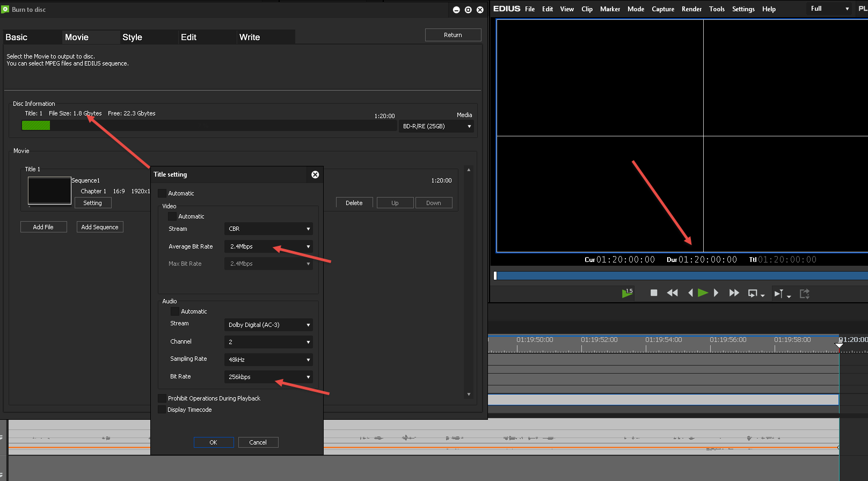Image resolution: width=868 pixels, height=481 pixels.
Task: Click the Sequence1 thumbnail
Action: click(49, 191)
